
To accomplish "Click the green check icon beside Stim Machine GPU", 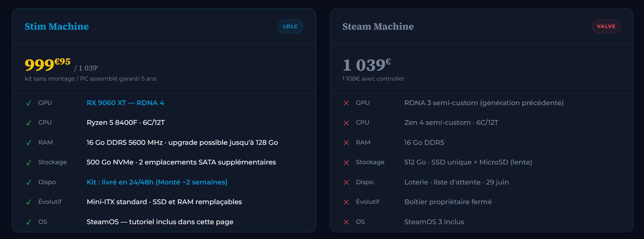I will pyautogui.click(x=28, y=103).
